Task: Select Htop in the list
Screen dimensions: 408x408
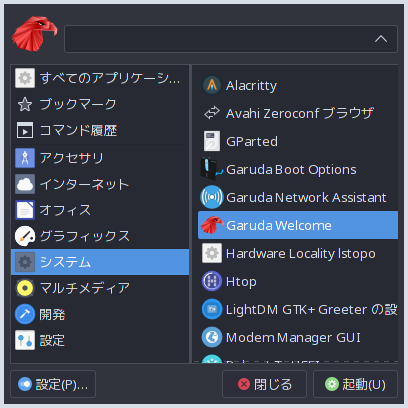Action: [298, 281]
